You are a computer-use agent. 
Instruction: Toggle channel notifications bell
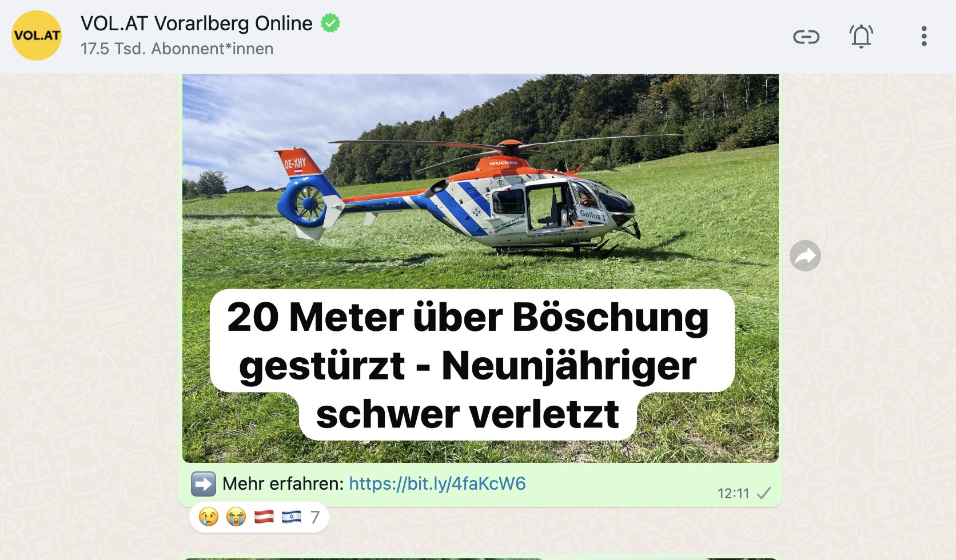point(861,37)
